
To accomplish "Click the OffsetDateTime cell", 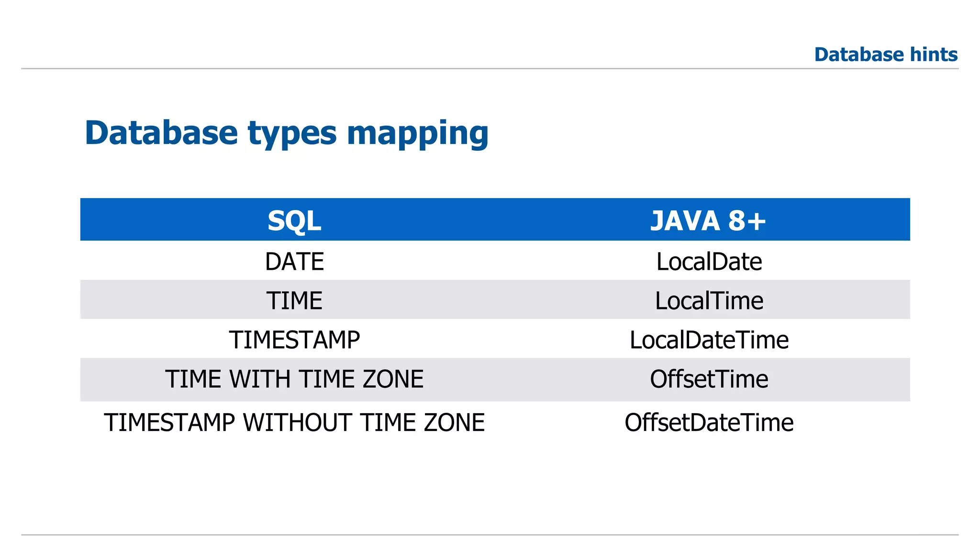I will tap(709, 423).
